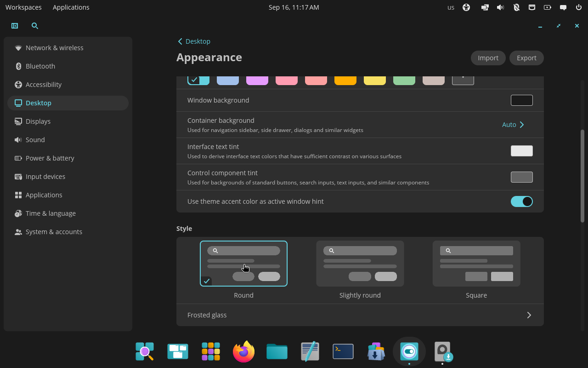Open Applications menu in top panel
The height and width of the screenshot is (368, 588).
tap(71, 7)
